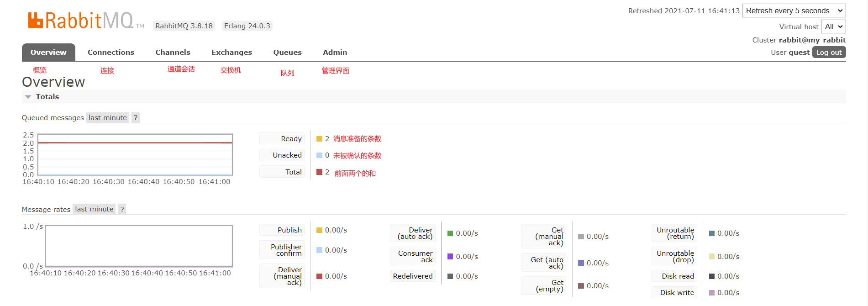
Task: Click the guest user name
Action: click(799, 53)
